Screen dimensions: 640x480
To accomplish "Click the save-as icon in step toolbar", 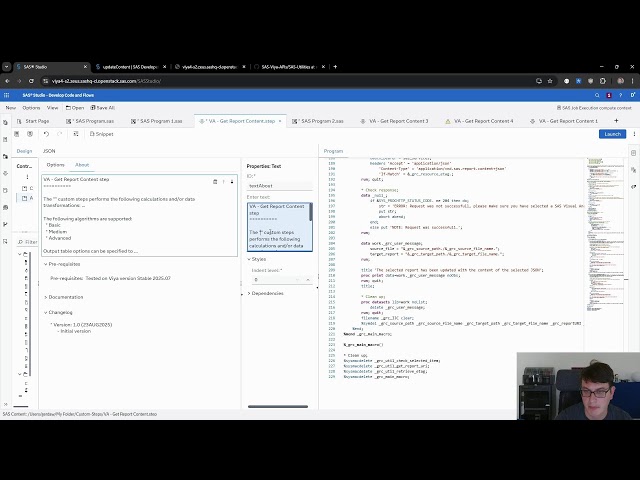I will coord(30,134).
